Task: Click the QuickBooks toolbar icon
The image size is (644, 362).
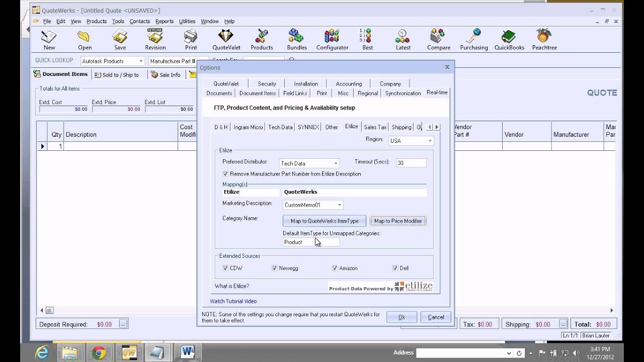Action: 509,40
